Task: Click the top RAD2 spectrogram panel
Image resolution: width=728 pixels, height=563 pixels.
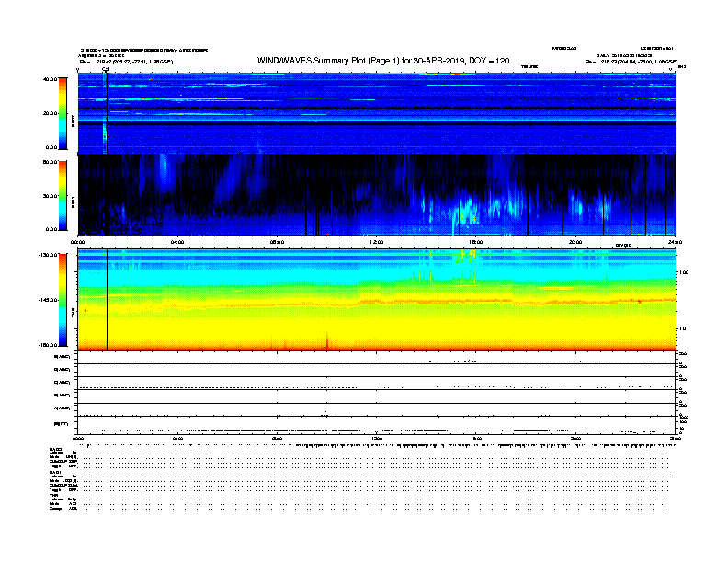Action: (377, 113)
